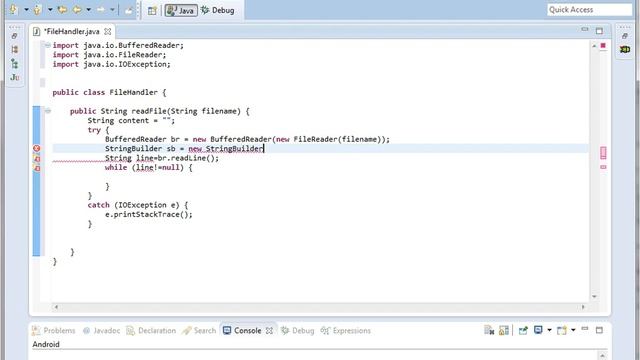Select the Console tab
The height and width of the screenshot is (360, 640).
tap(242, 331)
